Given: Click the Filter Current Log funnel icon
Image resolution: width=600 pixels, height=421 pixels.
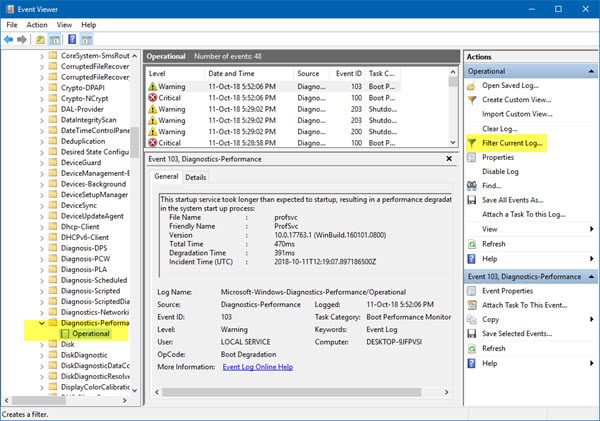Looking at the screenshot, I should click(x=472, y=143).
